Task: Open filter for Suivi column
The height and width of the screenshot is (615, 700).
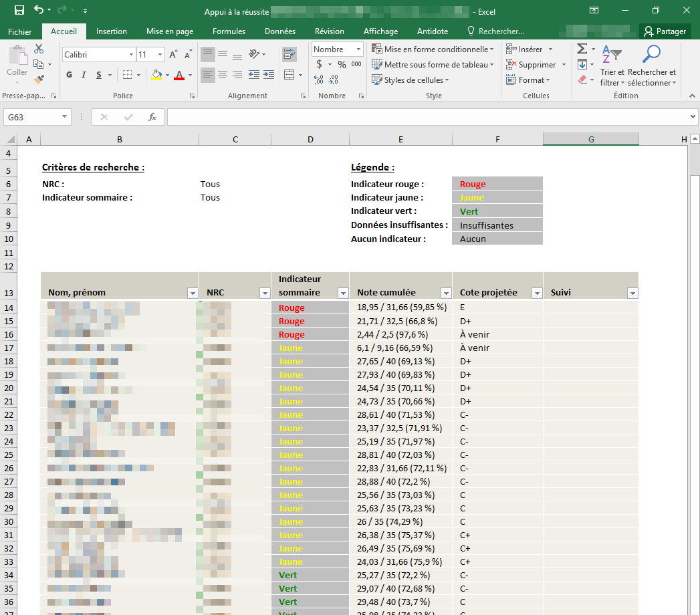Action: 632,293
